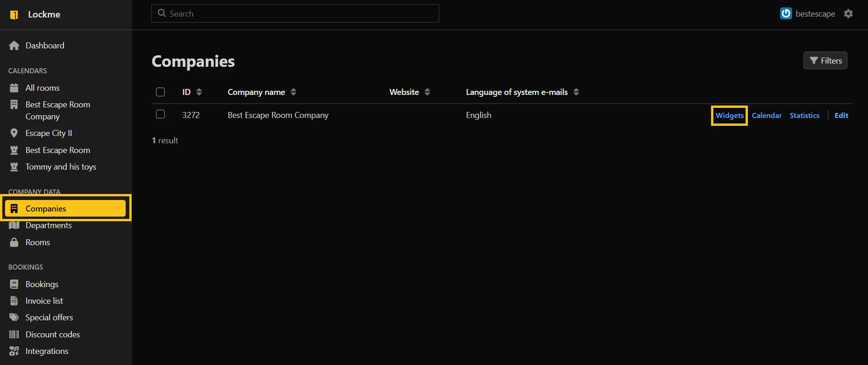Open Departments in the sidebar

pyautogui.click(x=48, y=225)
